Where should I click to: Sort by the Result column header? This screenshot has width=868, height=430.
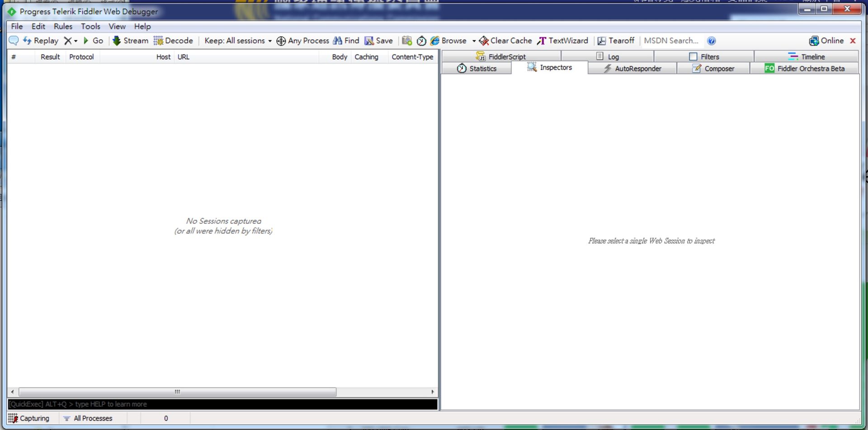coord(50,57)
